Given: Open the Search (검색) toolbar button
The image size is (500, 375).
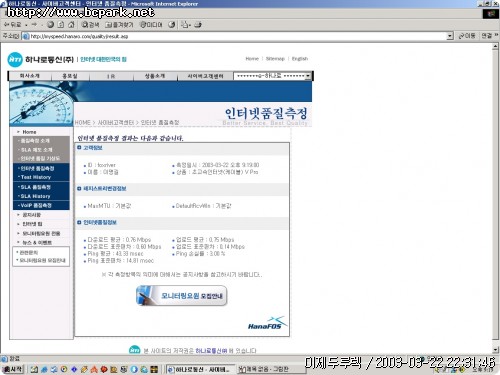Looking at the screenshot, I should pos(90,25).
